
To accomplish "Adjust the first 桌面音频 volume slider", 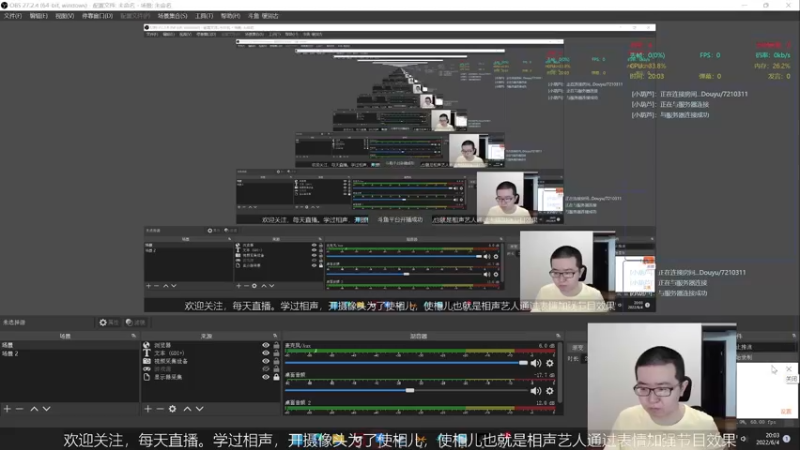I will point(407,390).
